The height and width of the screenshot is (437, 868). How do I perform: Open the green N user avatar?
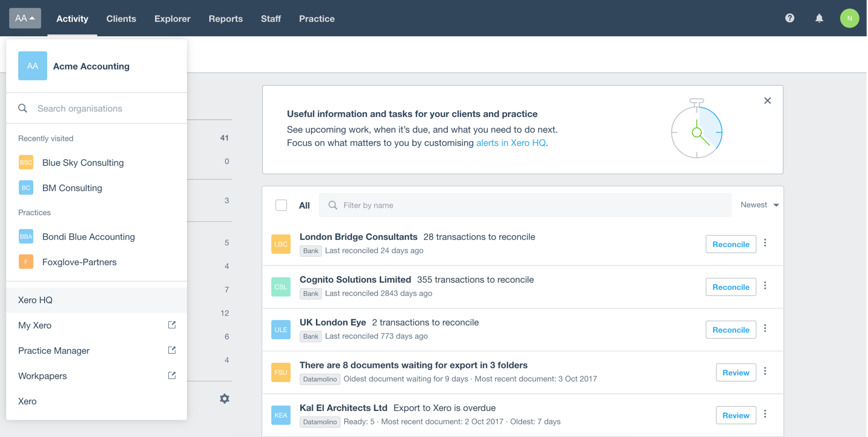(x=849, y=18)
